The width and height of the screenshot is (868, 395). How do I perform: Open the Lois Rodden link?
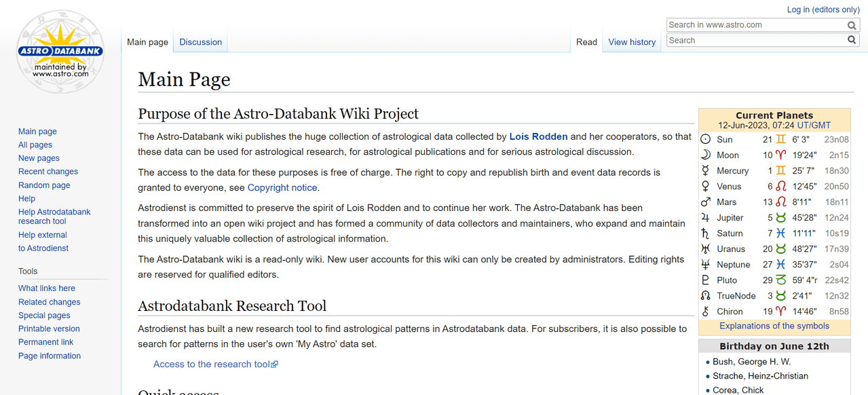click(x=538, y=136)
